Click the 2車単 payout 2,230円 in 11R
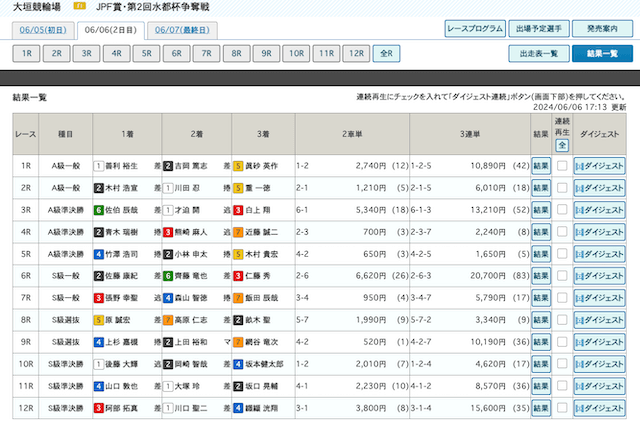The width and height of the screenshot is (640, 421). pos(371,386)
